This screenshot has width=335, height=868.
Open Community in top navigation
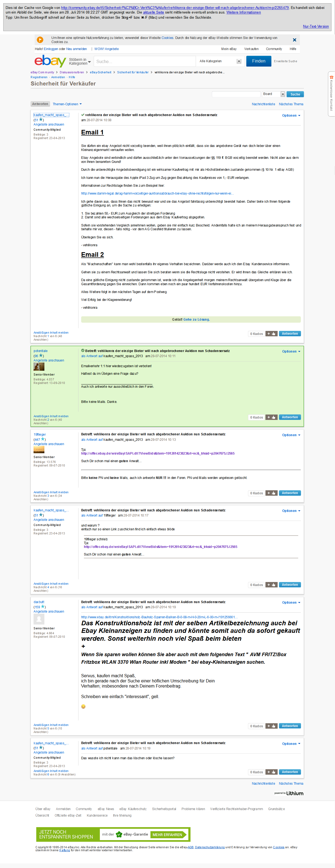pyautogui.click(x=274, y=49)
